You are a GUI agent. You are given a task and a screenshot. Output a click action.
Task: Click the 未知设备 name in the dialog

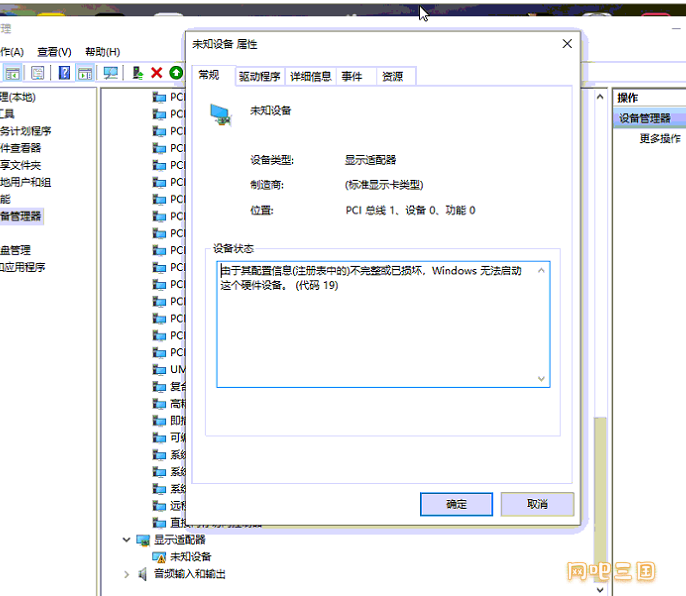[270, 111]
